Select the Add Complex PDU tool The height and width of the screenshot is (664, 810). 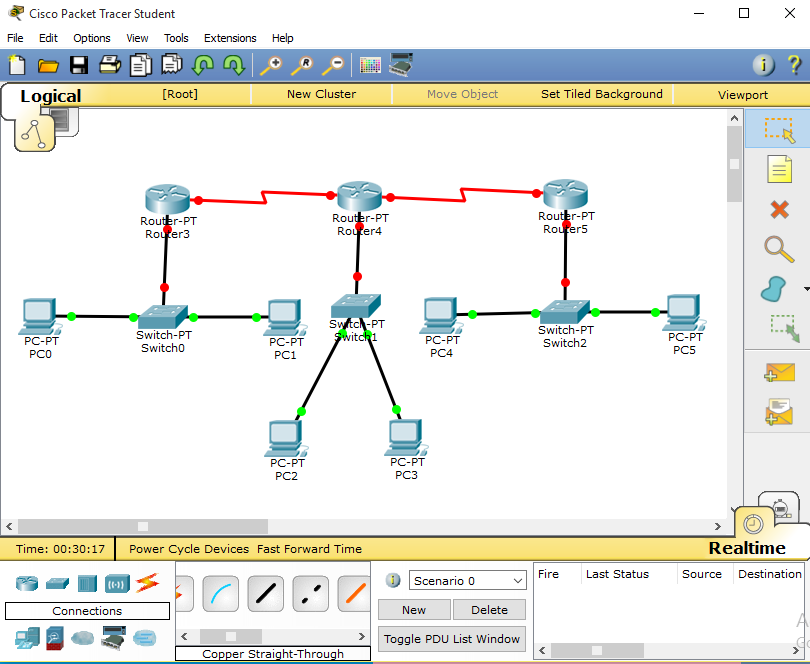pyautogui.click(x=779, y=412)
